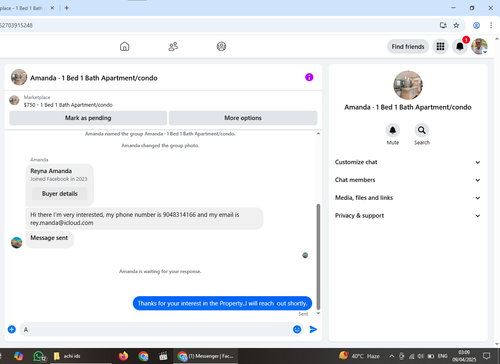Click 'Amanda is waiting for your response' text

(x=160, y=271)
